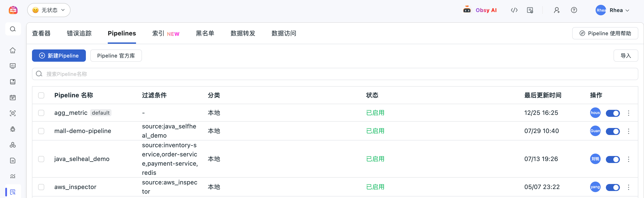Image resolution: width=644 pixels, height=198 pixels.
Task: Open the help question mark icon
Action: (x=574, y=10)
